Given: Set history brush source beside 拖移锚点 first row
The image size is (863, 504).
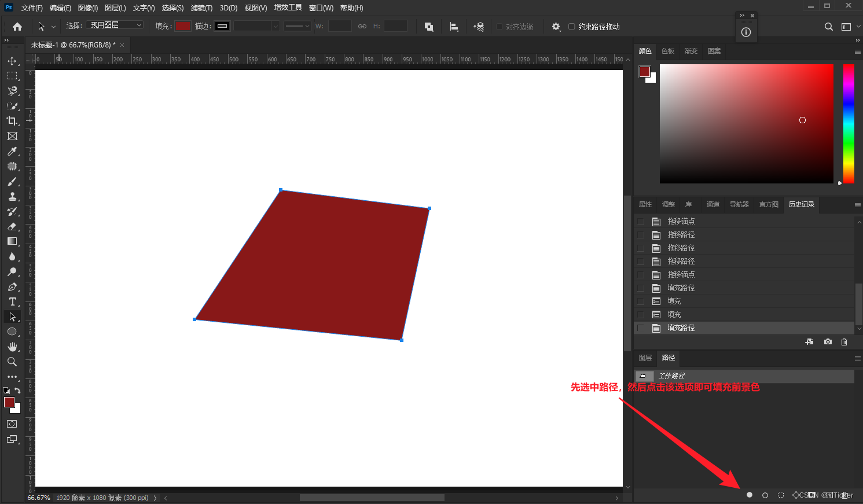Looking at the screenshot, I should pyautogui.click(x=641, y=221).
